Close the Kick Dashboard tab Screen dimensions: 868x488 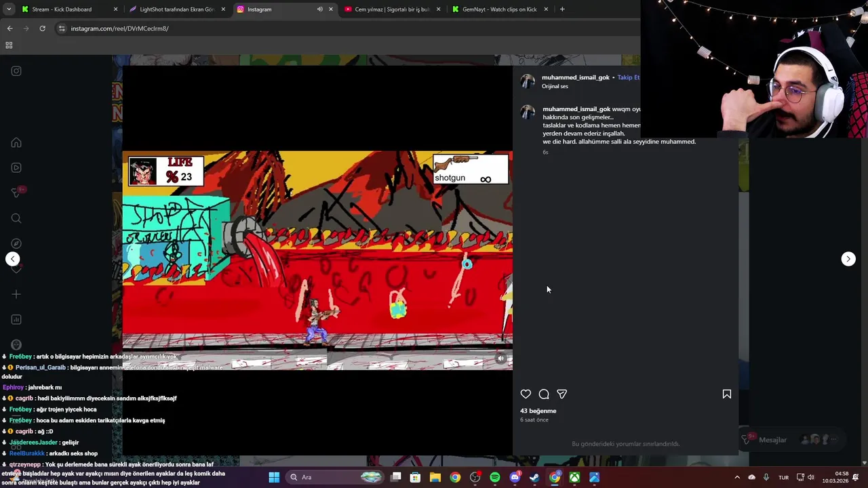click(x=115, y=9)
